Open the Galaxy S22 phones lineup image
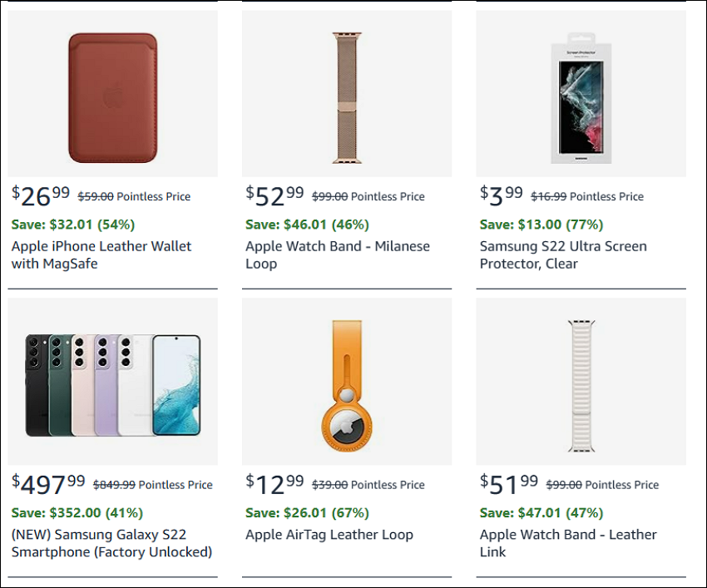The height and width of the screenshot is (588, 707). coord(113,381)
